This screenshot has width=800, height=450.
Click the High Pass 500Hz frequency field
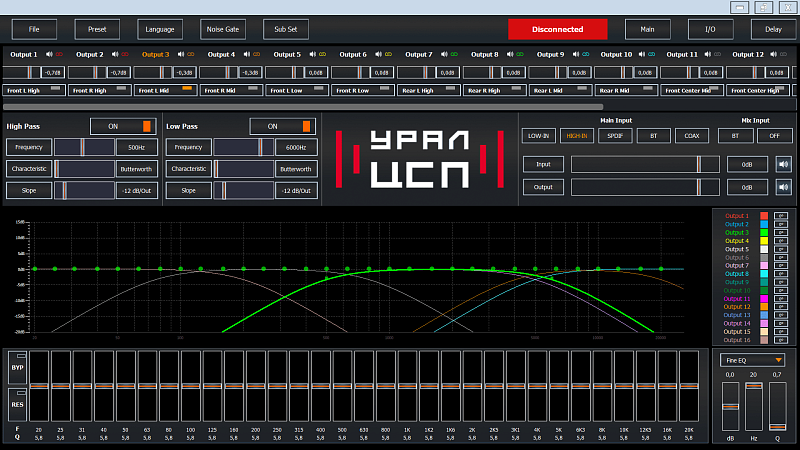click(136, 147)
